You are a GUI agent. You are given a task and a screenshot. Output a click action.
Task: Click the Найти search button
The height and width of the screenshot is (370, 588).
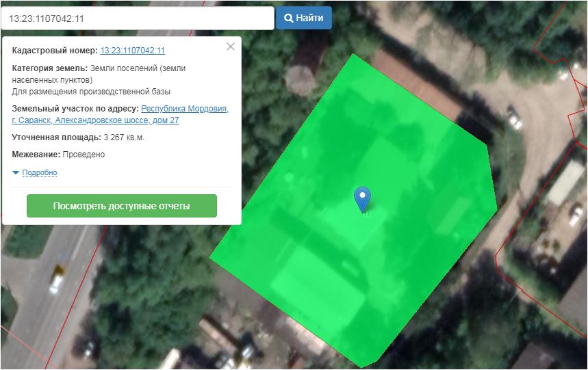coord(304,18)
